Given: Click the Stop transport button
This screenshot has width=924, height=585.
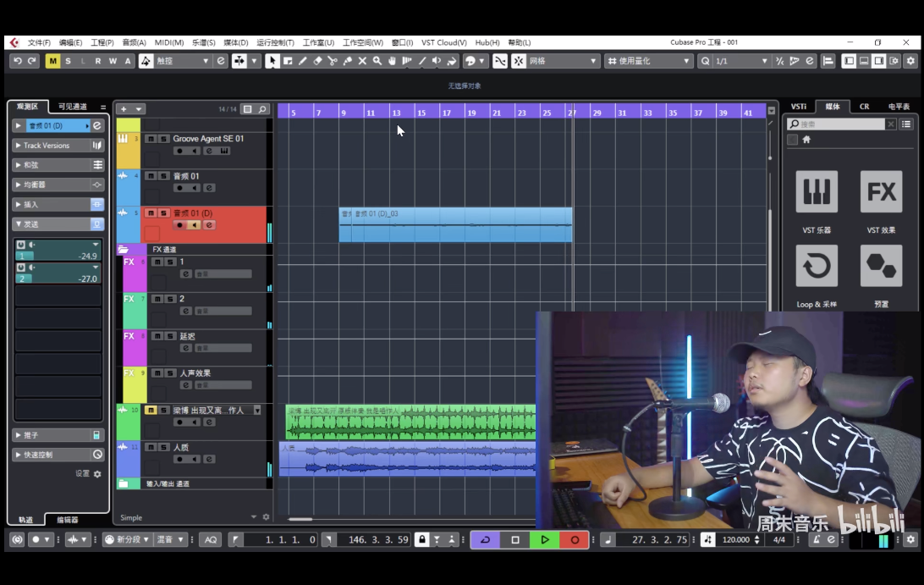Looking at the screenshot, I should pos(515,539).
